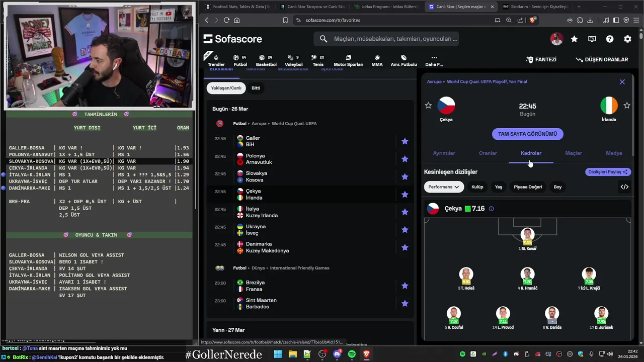The width and height of the screenshot is (644, 362).
Task: Toggle favorite star for Brezilya - Fransa
Action: click(405, 286)
